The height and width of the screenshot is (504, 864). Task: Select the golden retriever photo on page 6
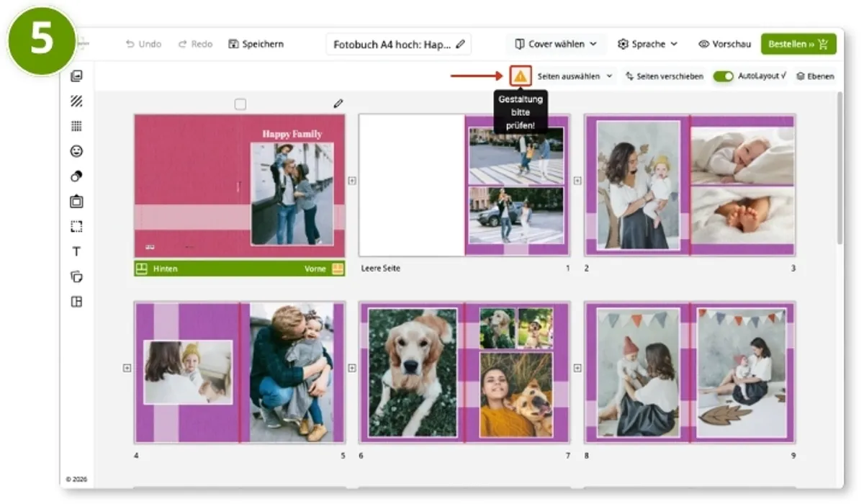(x=413, y=372)
